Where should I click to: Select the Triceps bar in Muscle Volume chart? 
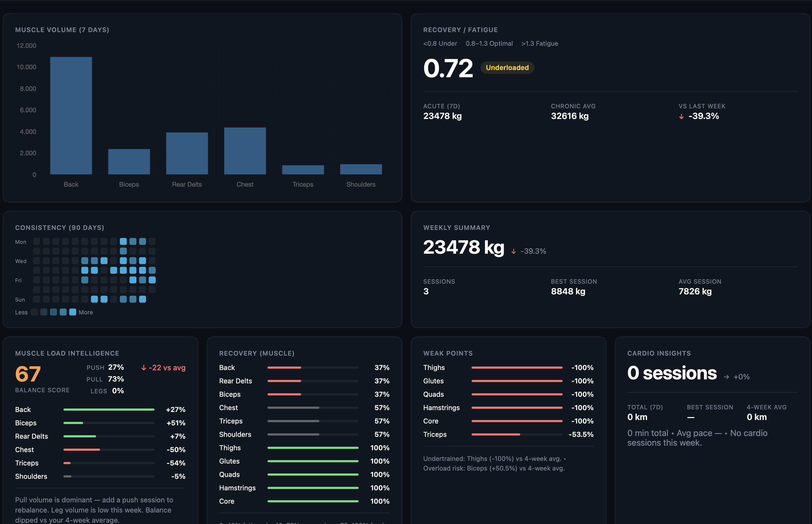point(303,170)
